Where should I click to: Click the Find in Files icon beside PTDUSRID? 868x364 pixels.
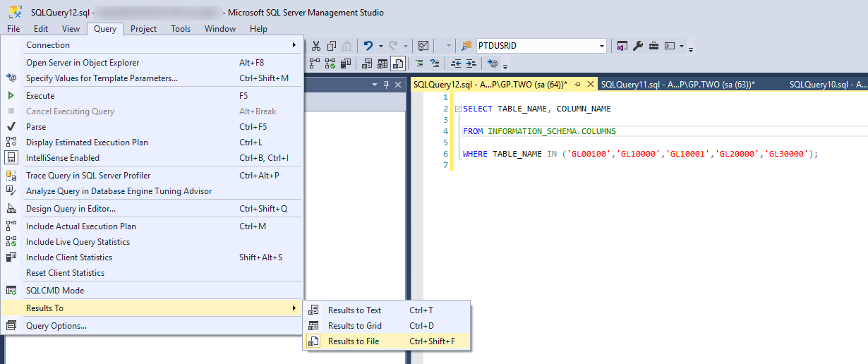point(466,46)
